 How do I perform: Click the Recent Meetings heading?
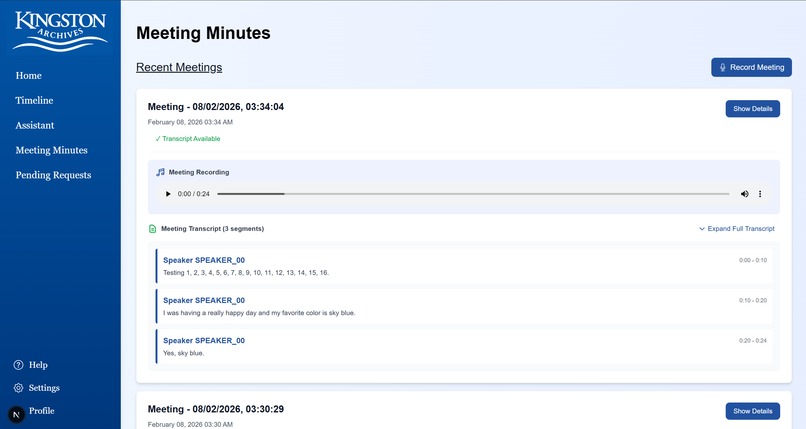pyautogui.click(x=179, y=67)
